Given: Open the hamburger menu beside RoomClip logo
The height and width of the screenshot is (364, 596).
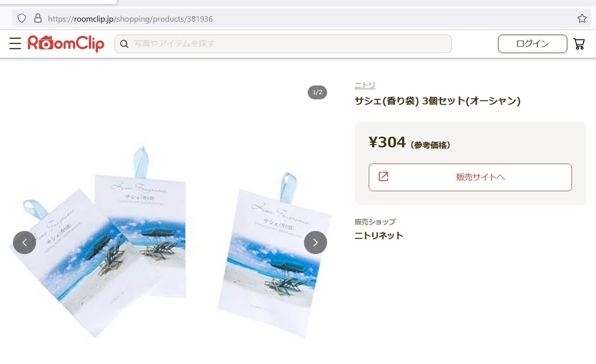Looking at the screenshot, I should (15, 44).
